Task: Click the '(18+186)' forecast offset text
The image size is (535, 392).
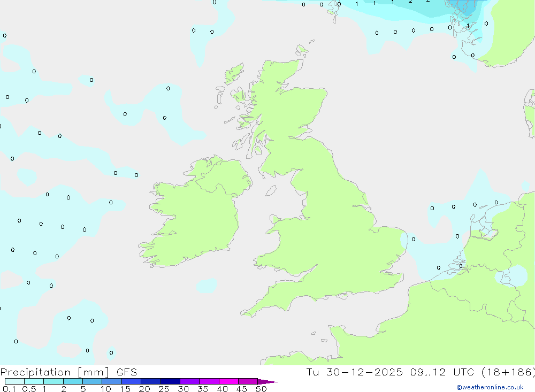Action: pos(508,372)
